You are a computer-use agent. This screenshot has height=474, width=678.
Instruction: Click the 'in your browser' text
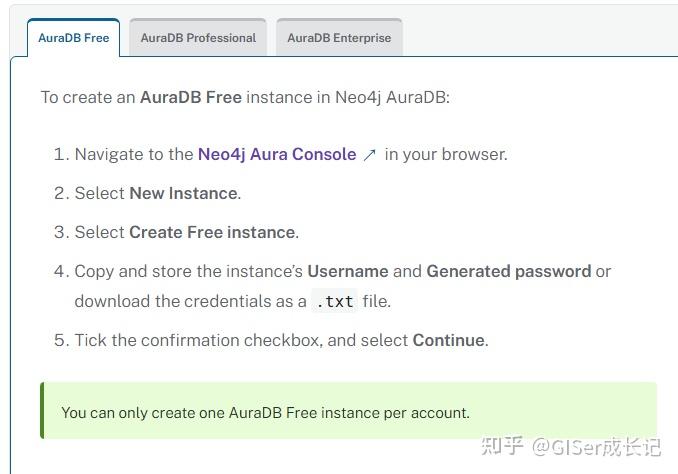pos(446,154)
